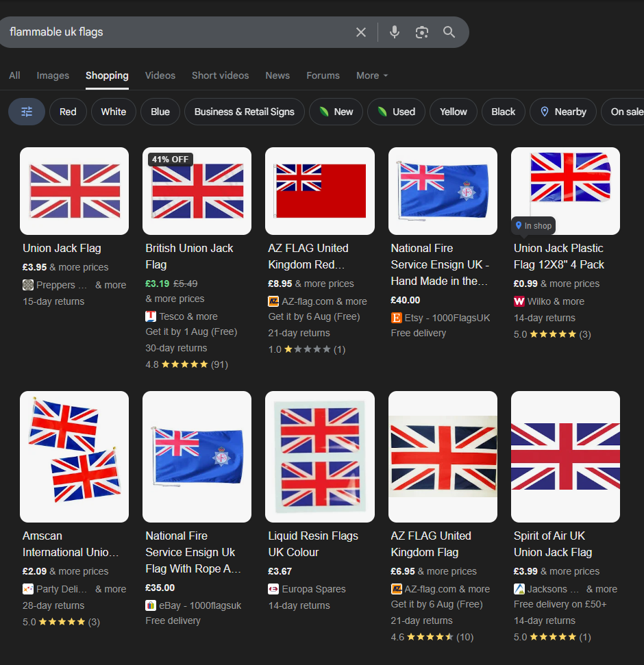
Task: Click the Etsy - 1000FlagsUK seller text
Action: click(447, 318)
